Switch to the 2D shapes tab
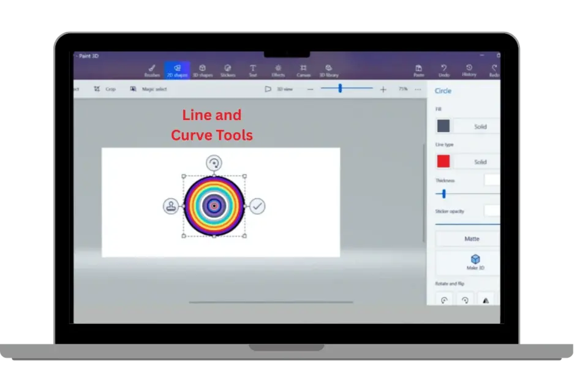Screen dimensions: 588x392 (x=177, y=70)
